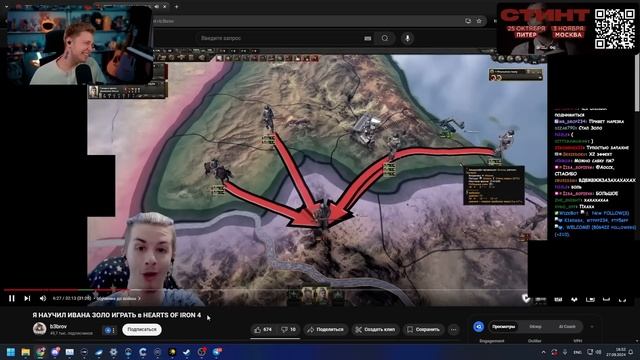Switch ENG input language
The height and width of the screenshot is (360, 640).
(x=578, y=352)
